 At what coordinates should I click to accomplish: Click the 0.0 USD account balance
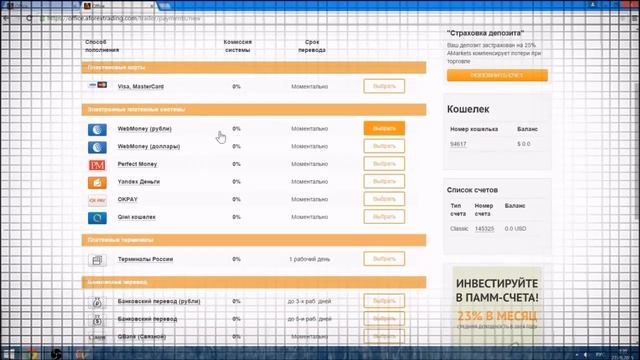(x=515, y=229)
